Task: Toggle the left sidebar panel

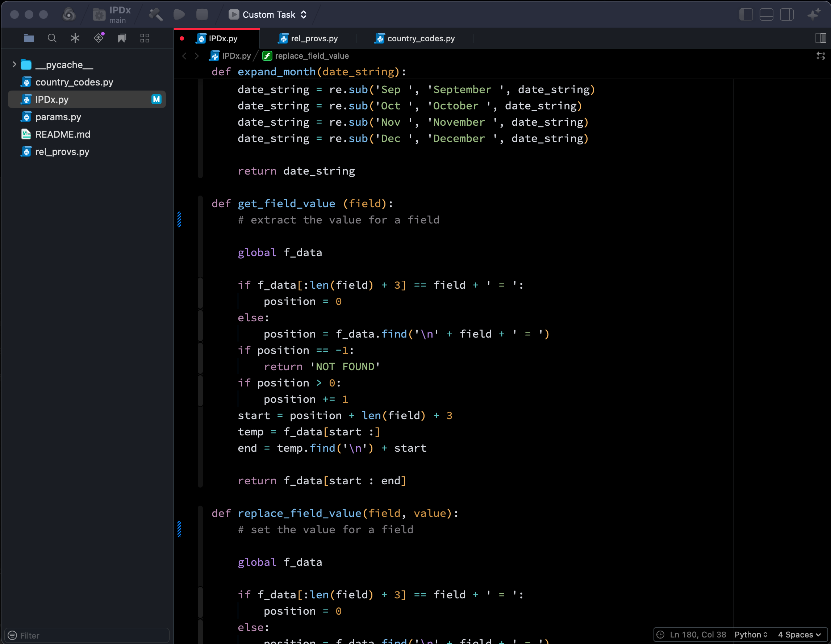Action: [746, 14]
